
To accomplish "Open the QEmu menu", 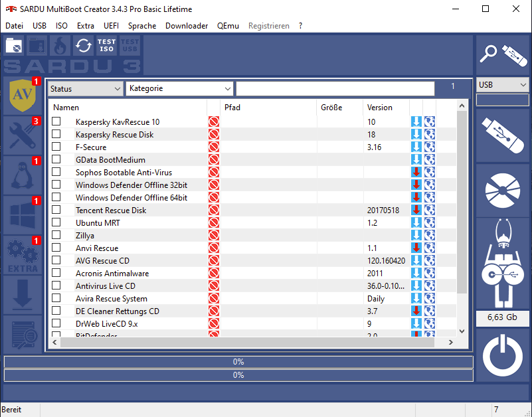I will point(228,26).
